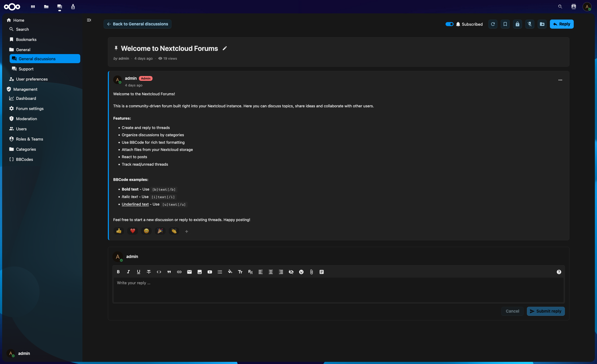Click the Nextcloud logo
This screenshot has width=597, height=364.
[12, 7]
